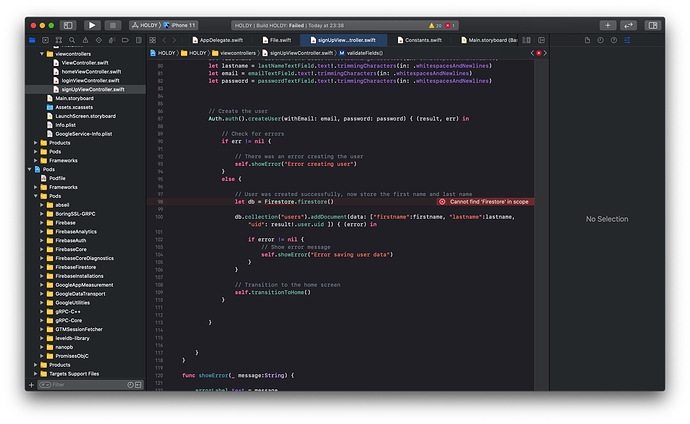Viewport: 690px width, 424px height.
Task: Open the code review arrows button
Action: click(628, 26)
